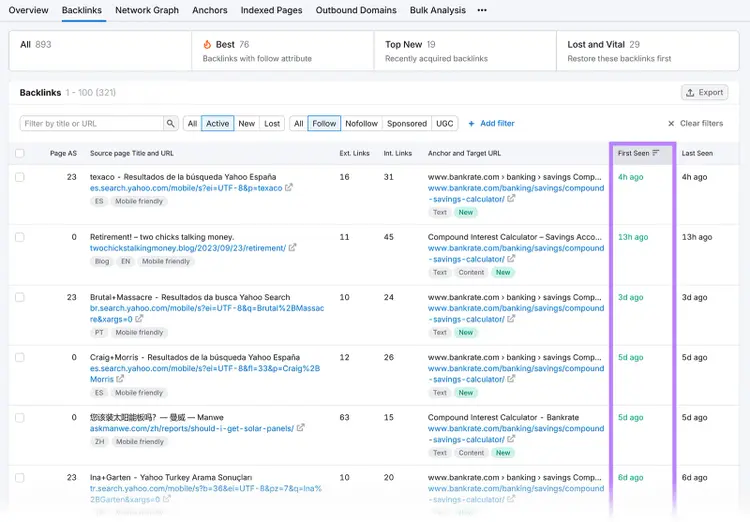Image resolution: width=750 pixels, height=522 pixels.
Task: Sort by Ext. Links column header
Action: (x=354, y=153)
